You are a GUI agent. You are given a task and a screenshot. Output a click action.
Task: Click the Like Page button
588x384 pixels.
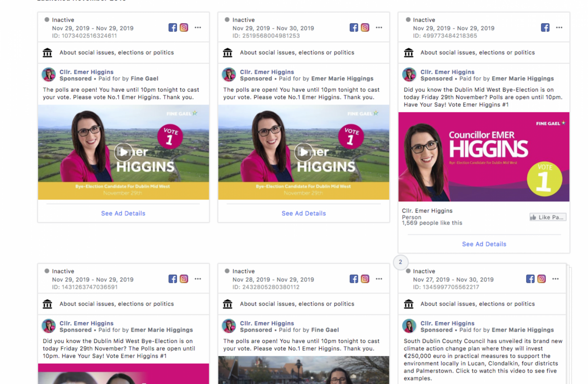coord(548,217)
